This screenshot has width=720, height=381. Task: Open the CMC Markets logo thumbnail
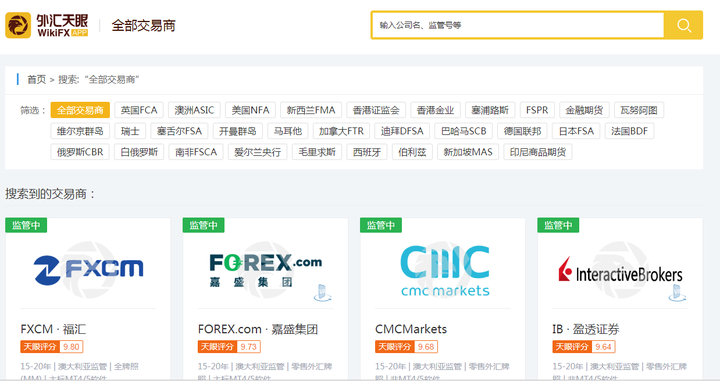[x=444, y=271]
